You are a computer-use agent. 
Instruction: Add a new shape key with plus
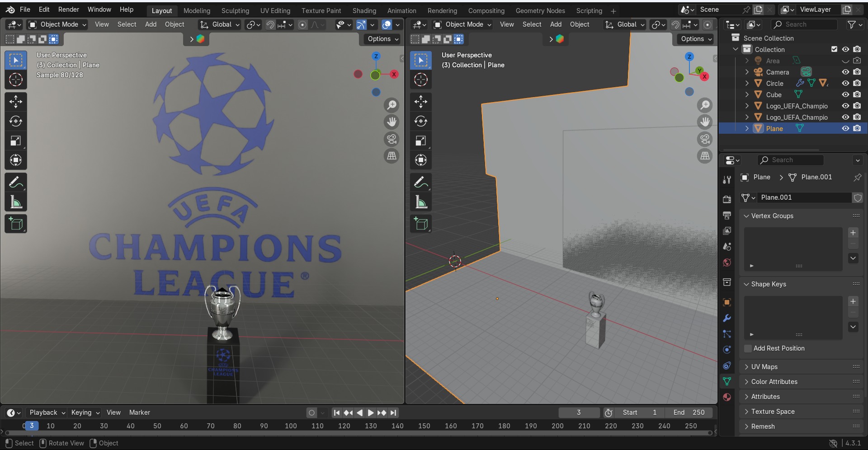853,301
